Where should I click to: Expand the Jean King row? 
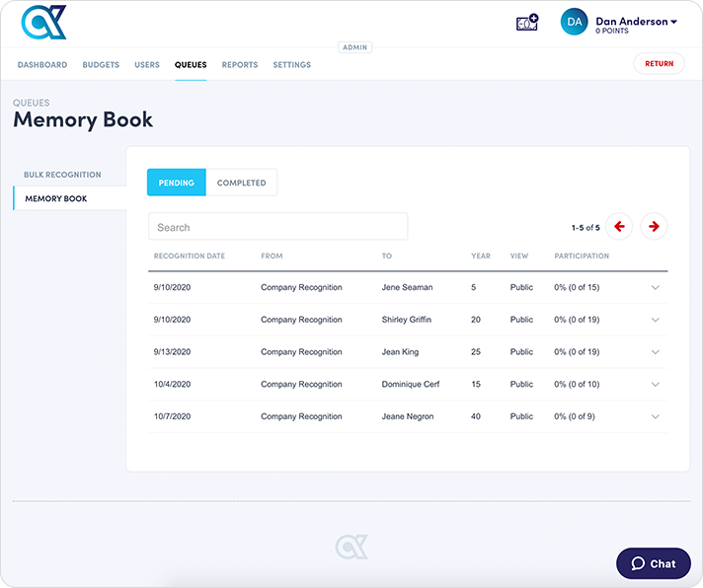[x=656, y=352]
